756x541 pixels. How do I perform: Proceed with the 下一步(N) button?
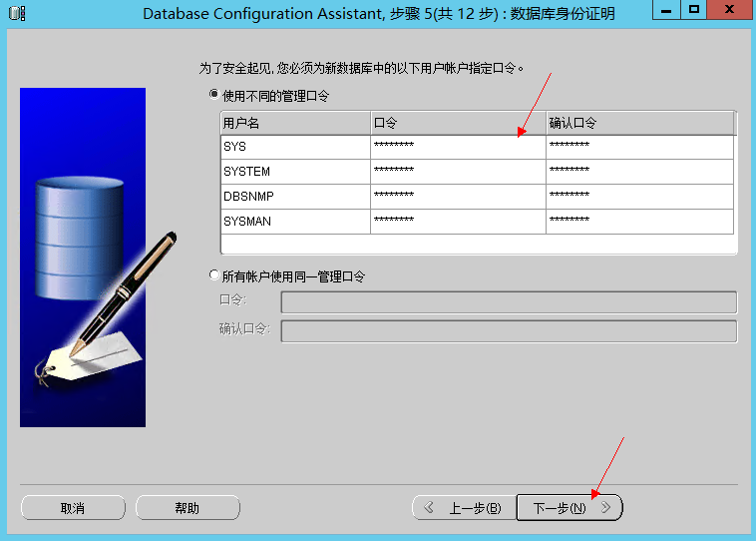click(568, 508)
